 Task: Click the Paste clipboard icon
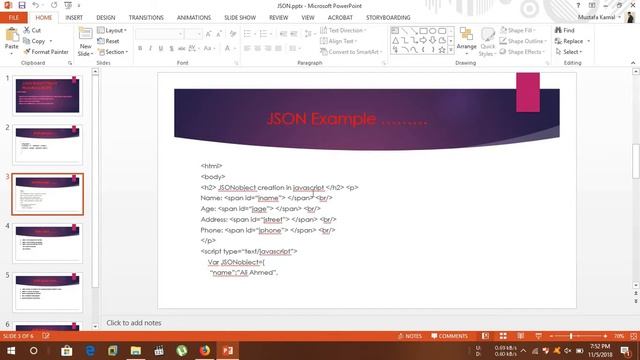pos(12,35)
